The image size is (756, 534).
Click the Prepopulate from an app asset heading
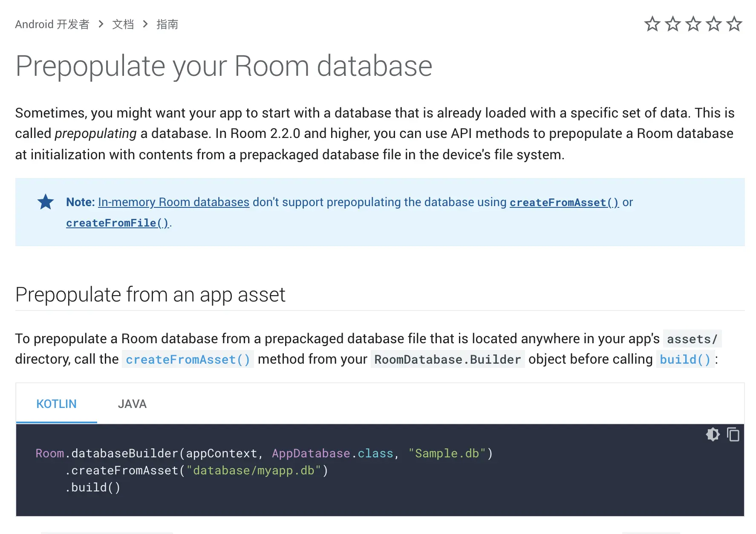coord(150,295)
